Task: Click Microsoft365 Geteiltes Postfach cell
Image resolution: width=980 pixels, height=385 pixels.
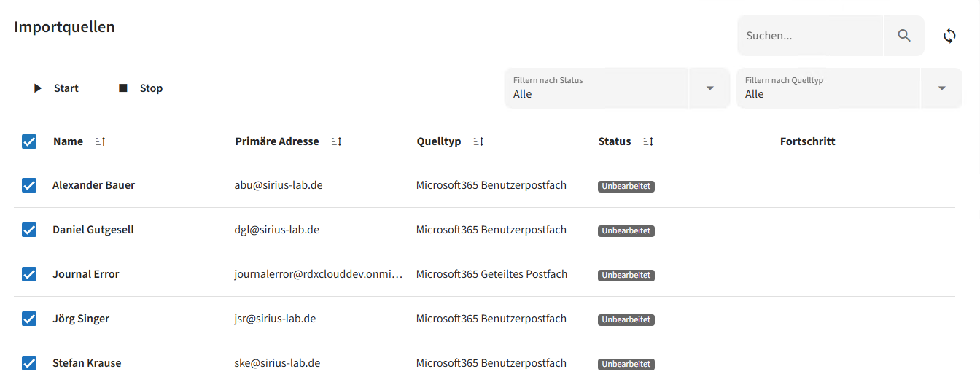Action: [x=491, y=274]
